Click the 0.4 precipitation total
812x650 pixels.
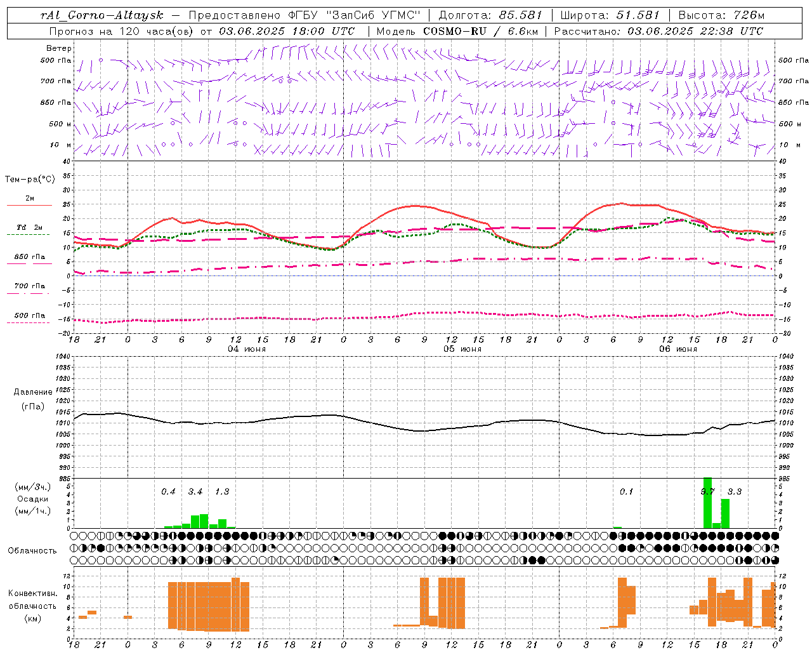(x=168, y=492)
